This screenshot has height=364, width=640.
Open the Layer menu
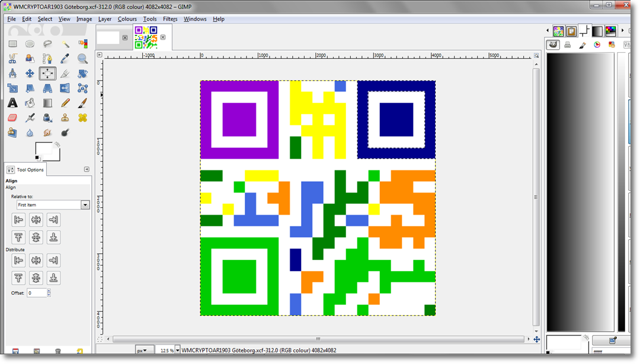(x=104, y=19)
